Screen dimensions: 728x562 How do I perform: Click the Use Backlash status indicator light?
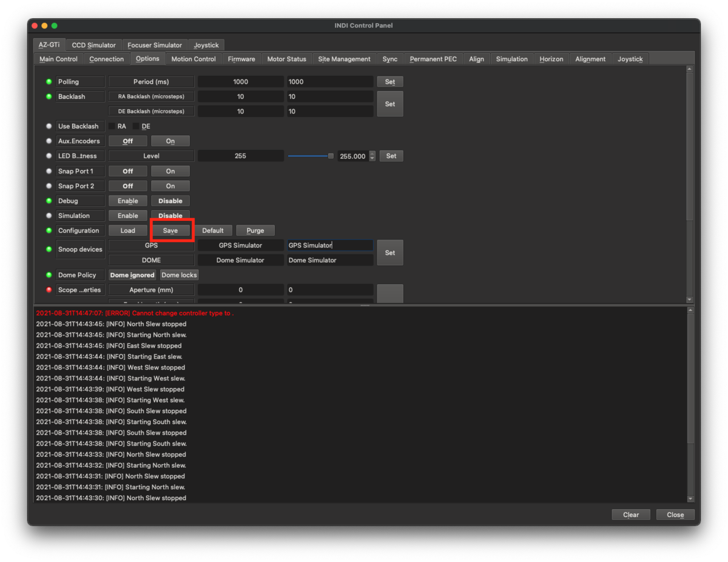click(x=49, y=126)
